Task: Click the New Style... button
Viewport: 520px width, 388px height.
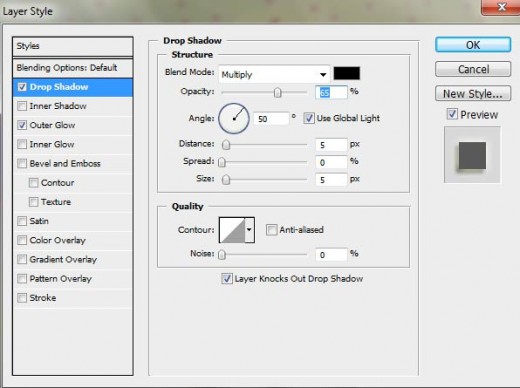Action: click(473, 94)
